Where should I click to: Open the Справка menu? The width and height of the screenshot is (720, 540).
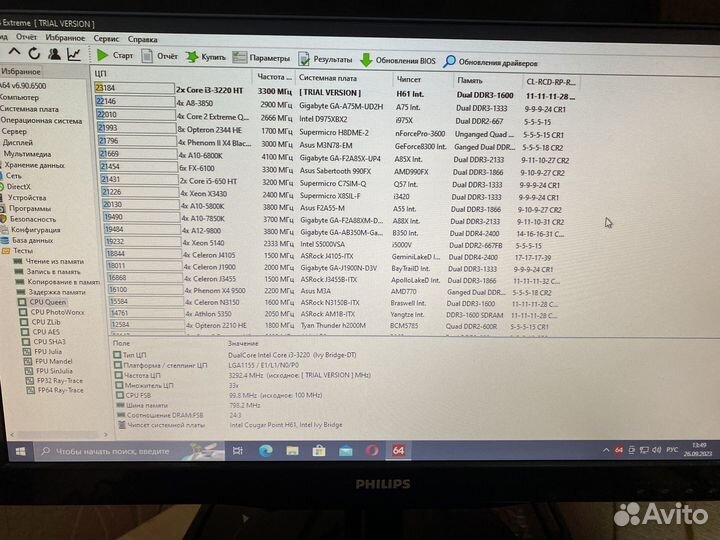[x=142, y=39]
